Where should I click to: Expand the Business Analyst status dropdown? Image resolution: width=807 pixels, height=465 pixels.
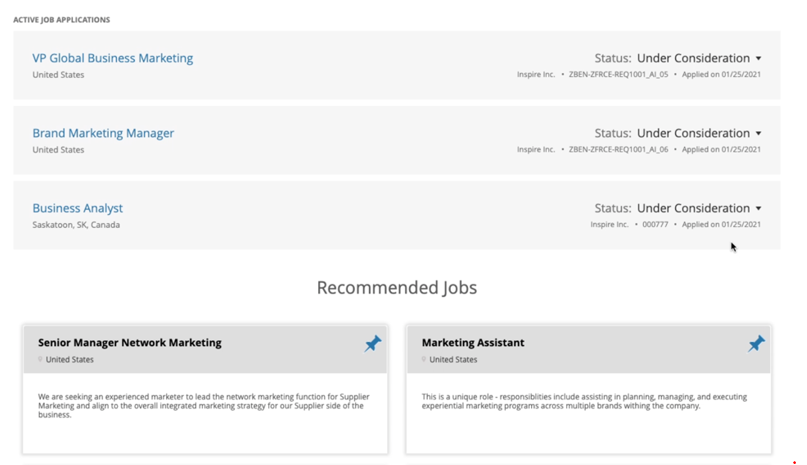pos(758,209)
